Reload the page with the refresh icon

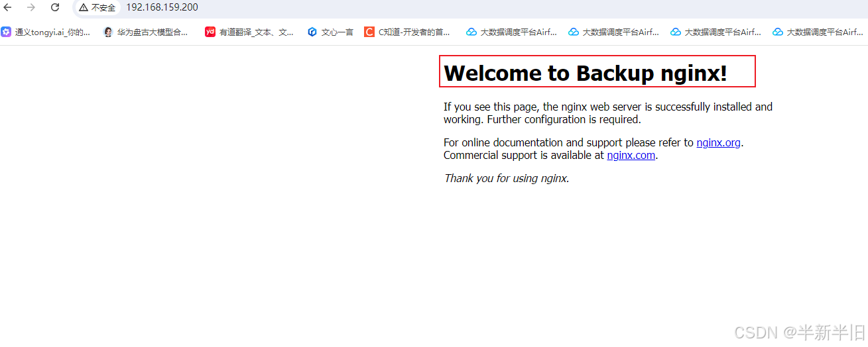point(55,7)
